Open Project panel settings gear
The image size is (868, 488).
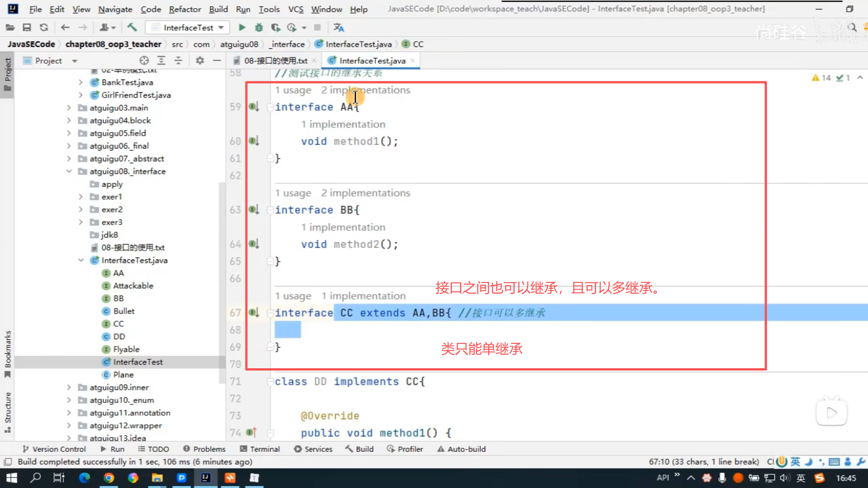coord(200,61)
